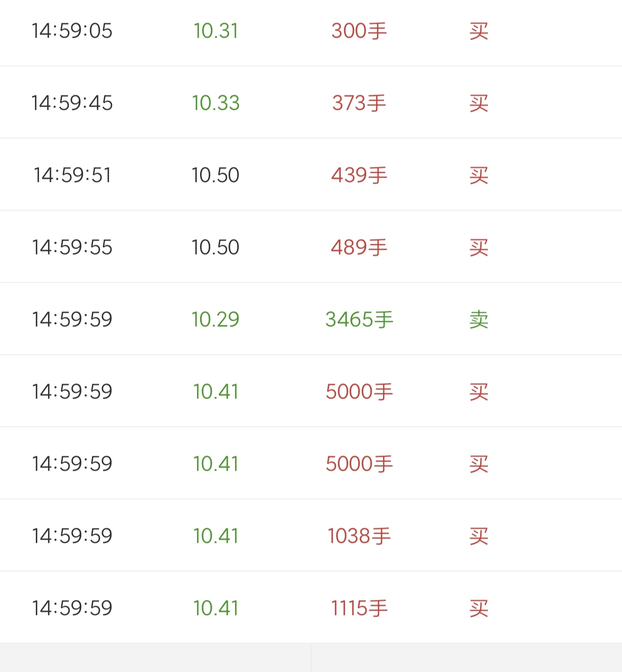Click the 300手 volume entry
Viewport: 622px width, 672px height.
point(359,31)
